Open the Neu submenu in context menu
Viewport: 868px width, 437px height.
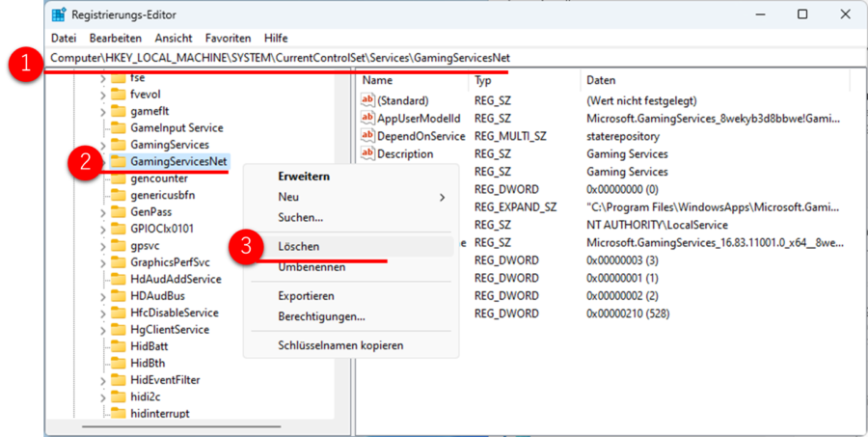(351, 197)
